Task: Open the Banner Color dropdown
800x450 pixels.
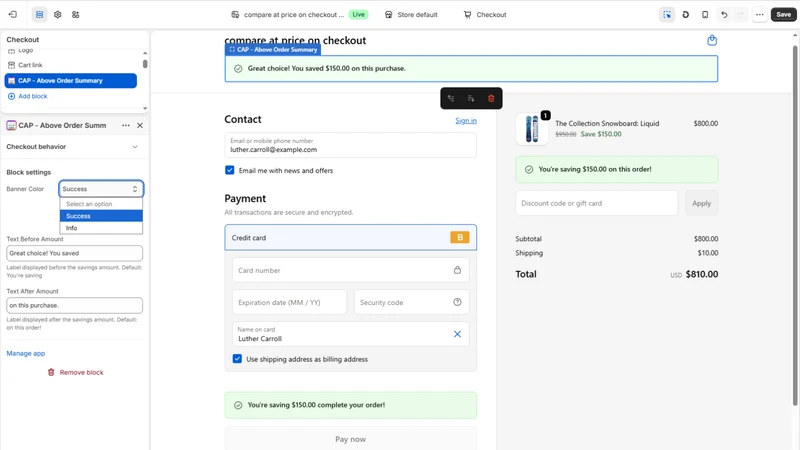Action: coord(101,189)
